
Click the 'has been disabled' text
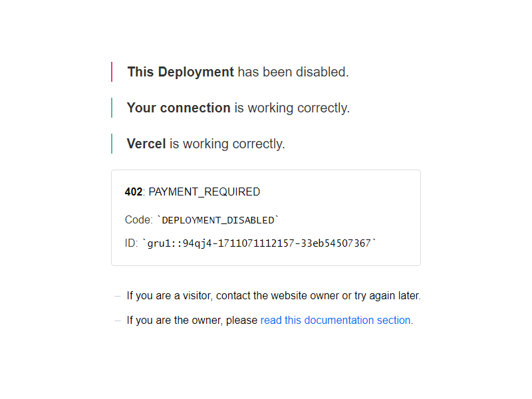coord(293,72)
